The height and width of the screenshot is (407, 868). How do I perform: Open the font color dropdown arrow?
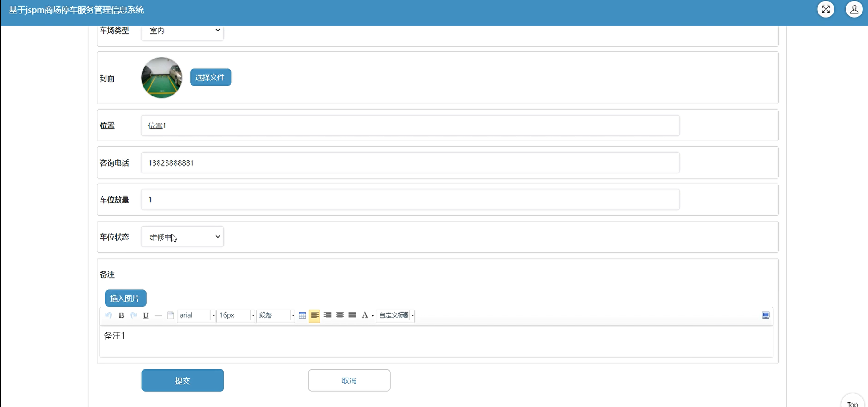coord(373,315)
